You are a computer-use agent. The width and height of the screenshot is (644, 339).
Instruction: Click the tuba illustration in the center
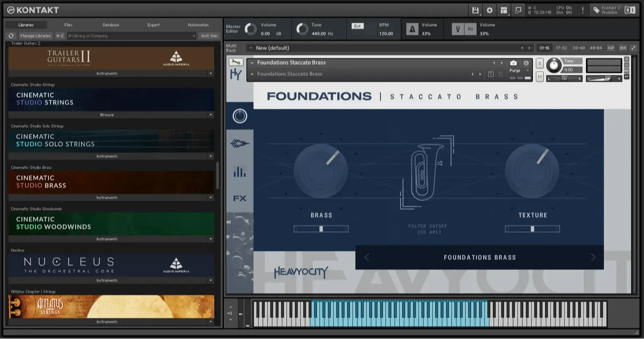click(x=427, y=172)
